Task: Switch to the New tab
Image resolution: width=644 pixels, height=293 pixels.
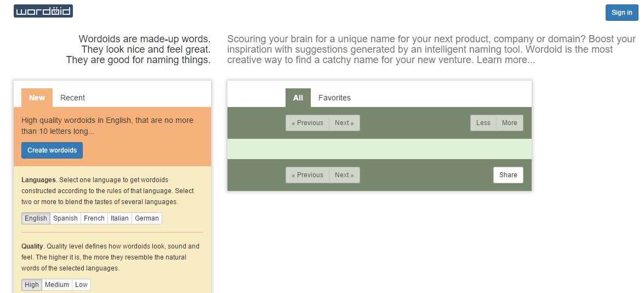Action: (37, 98)
